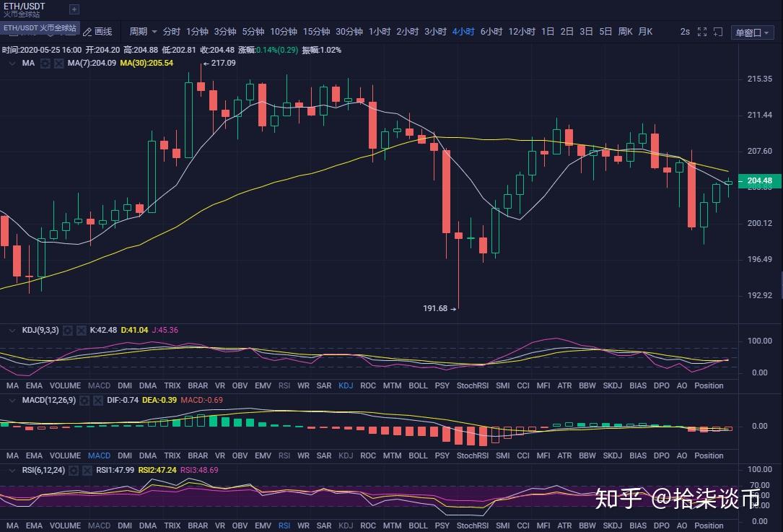The width and height of the screenshot is (783, 532).
Task: Click the MA(7):204.09 legend
Action: (92, 64)
